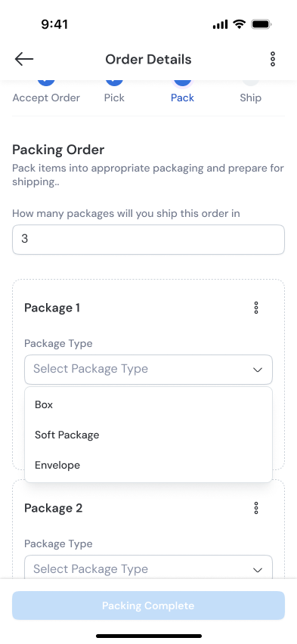The image size is (297, 644).
Task: Collapse the Package 1 type dropdown chevron
Action: [258, 370]
